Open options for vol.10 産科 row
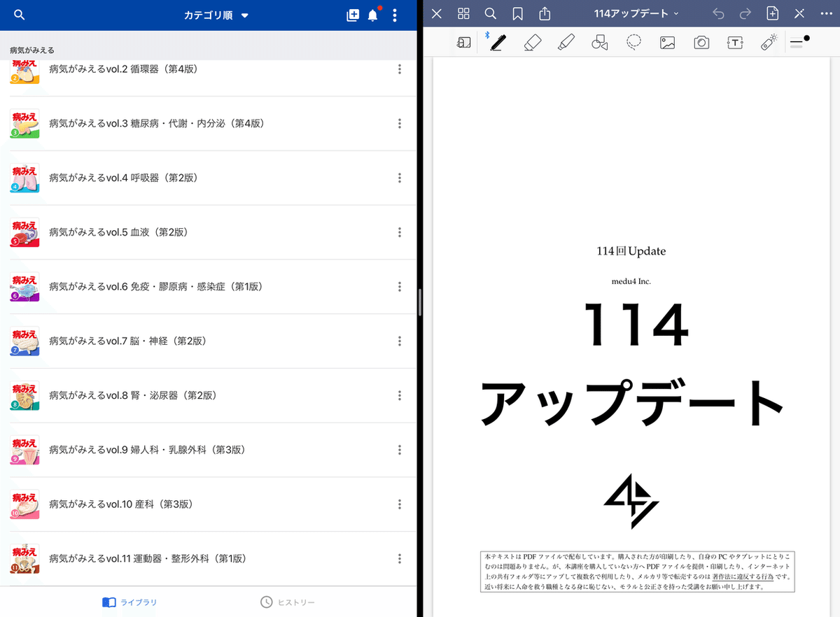This screenshot has height=617, width=840. (400, 504)
